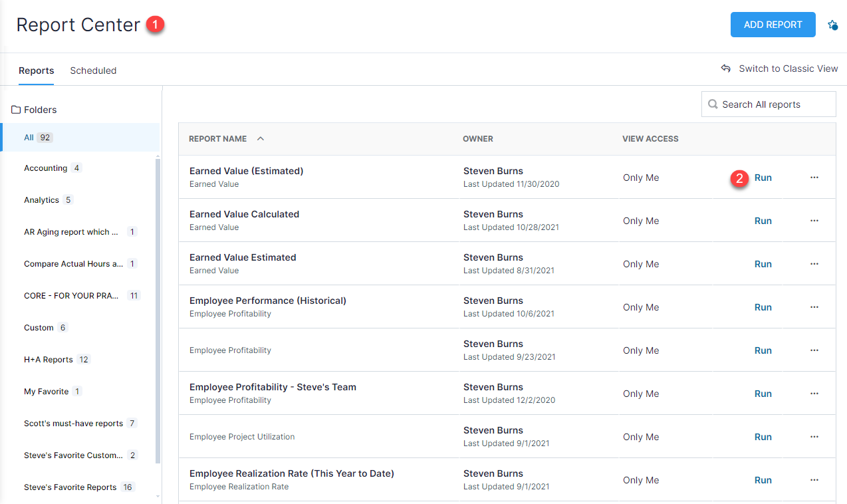Open Steve's Favorite Reports folder
Screen dimensions: 847x504
(70, 487)
